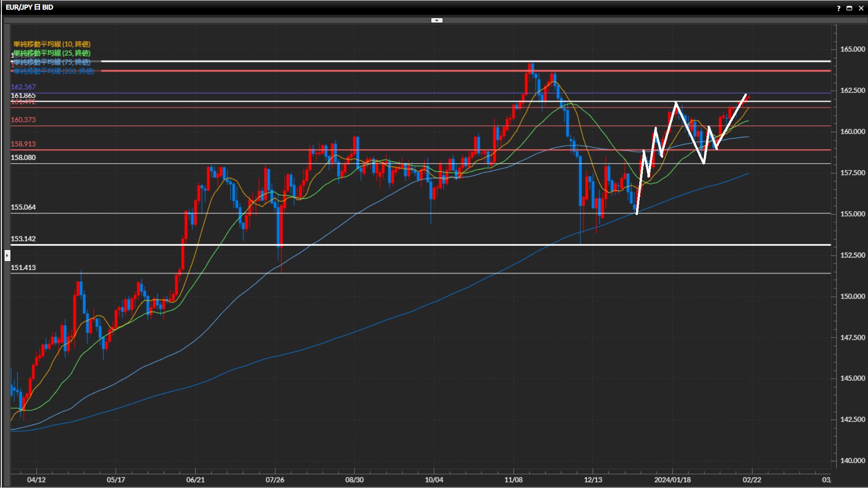Select the 158.080 horizontal line label
The image size is (868, 488).
(23, 157)
